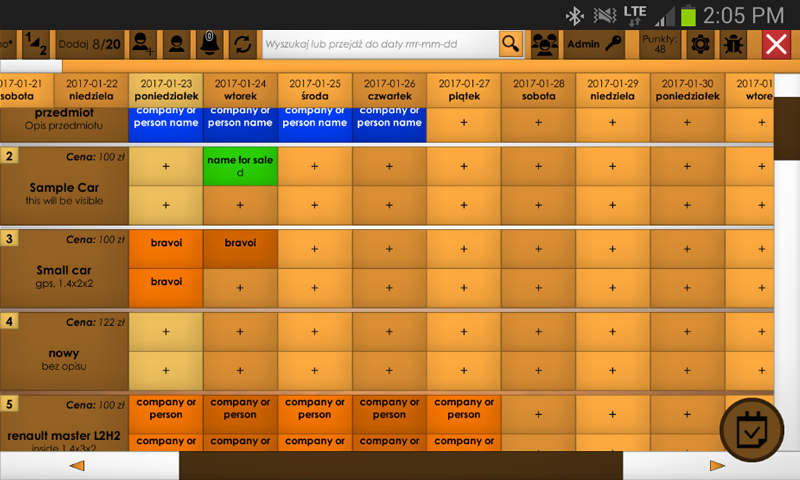
Task: Open green 'name for sale' booking
Action: point(240,166)
